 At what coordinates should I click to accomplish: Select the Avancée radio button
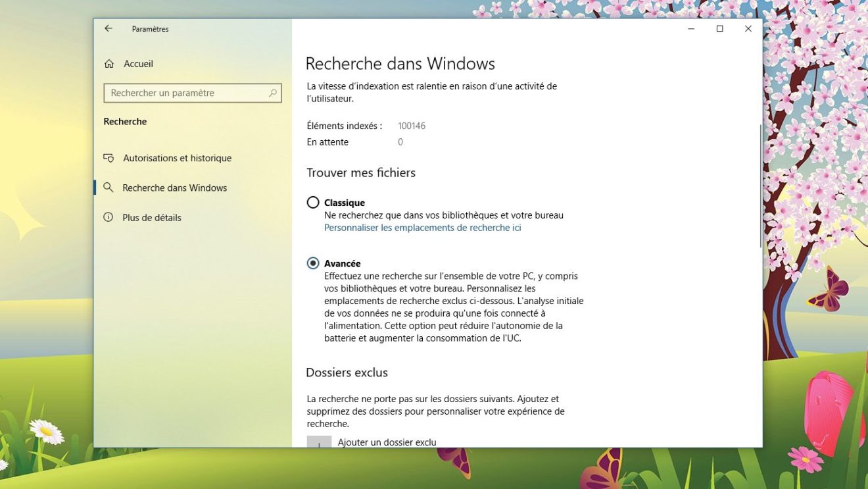click(313, 263)
